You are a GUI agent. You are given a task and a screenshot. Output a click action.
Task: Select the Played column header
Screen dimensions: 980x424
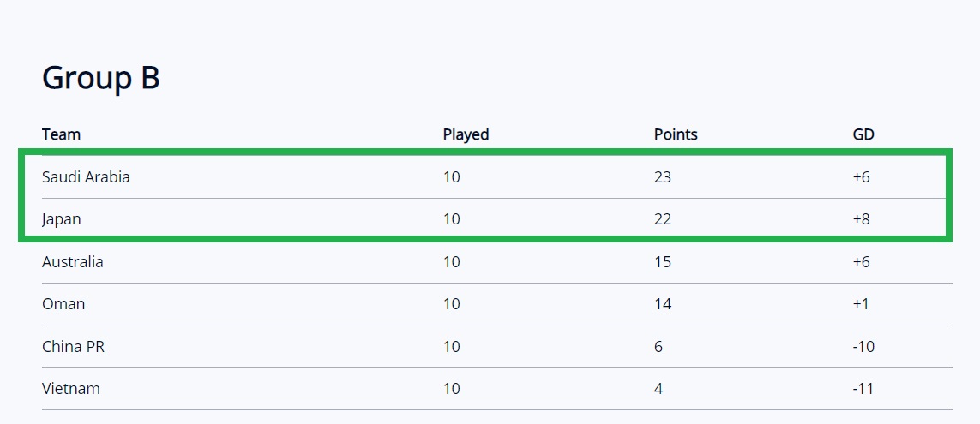(466, 134)
